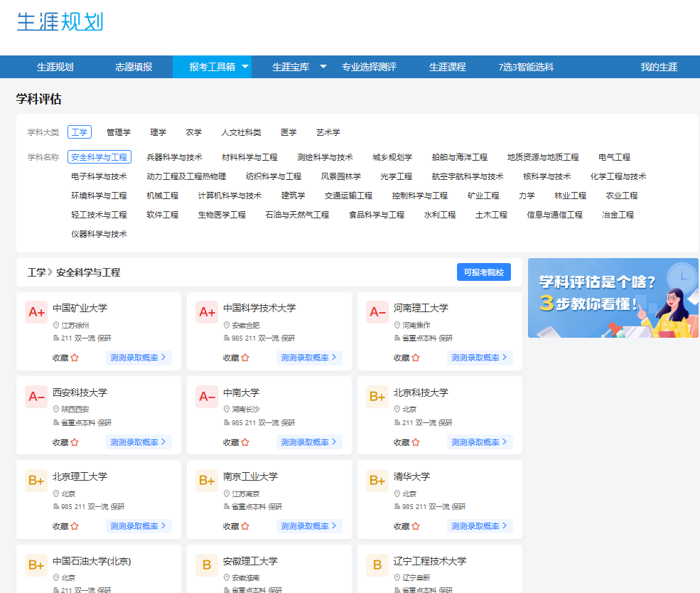This screenshot has width=700, height=593.
Task: Favorite 中国矿业大学 with the star icon
Action: point(75,358)
